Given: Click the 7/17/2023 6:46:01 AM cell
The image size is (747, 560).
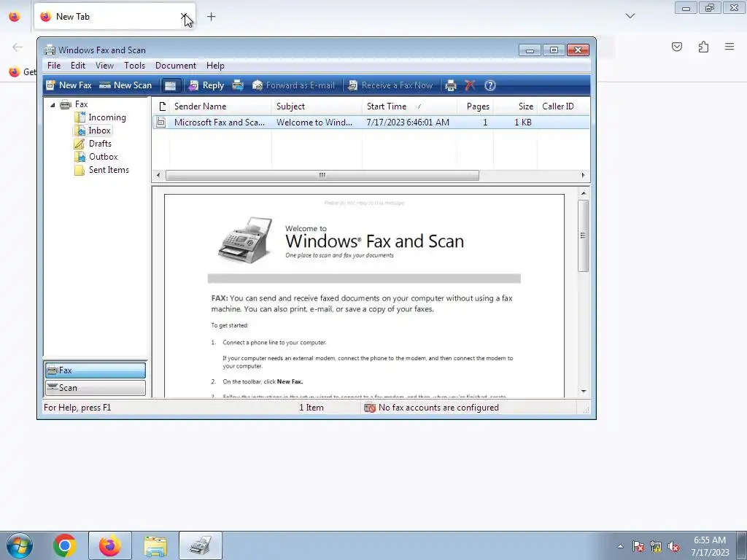Looking at the screenshot, I should click(408, 122).
